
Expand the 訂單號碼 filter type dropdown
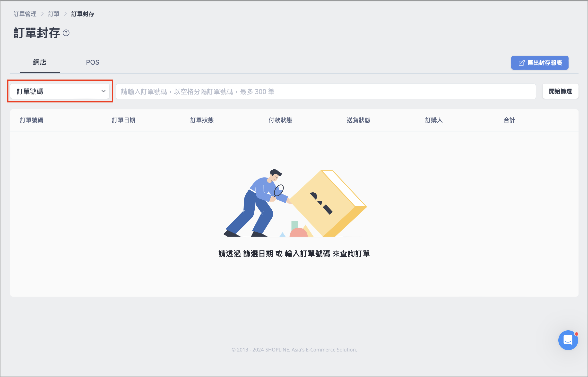click(60, 91)
